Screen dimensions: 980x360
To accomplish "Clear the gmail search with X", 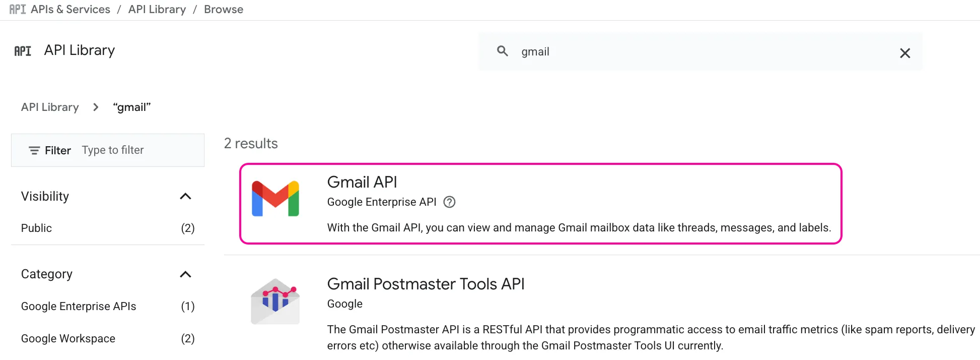I will pos(904,53).
